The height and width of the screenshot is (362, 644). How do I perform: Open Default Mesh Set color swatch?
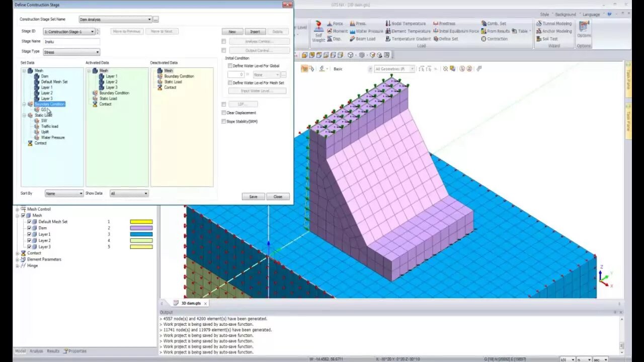[141, 222]
